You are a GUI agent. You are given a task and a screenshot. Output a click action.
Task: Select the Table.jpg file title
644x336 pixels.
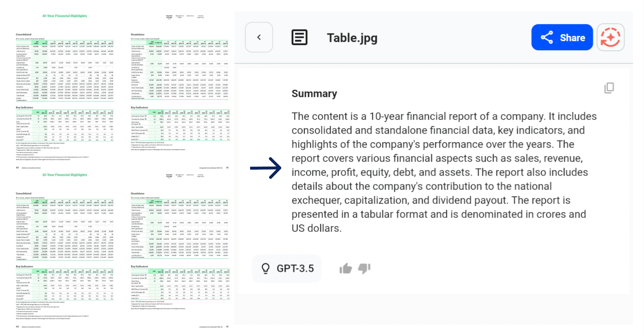pos(352,38)
